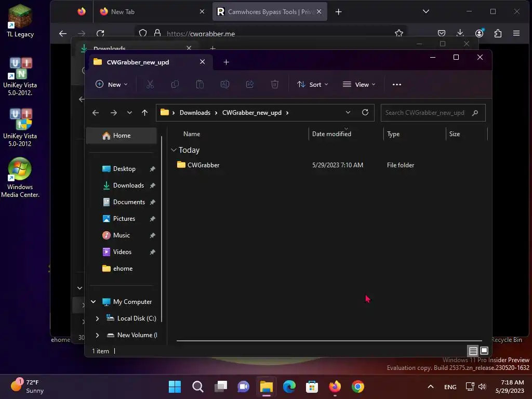
Task: Switch to large icons view in status bar
Action: pos(484,351)
